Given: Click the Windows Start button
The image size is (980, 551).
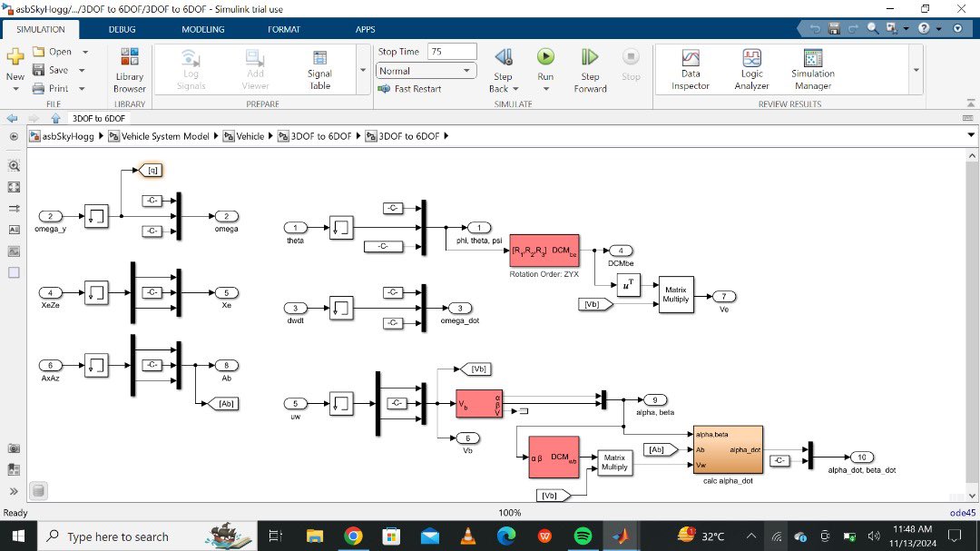Looking at the screenshot, I should (18, 536).
